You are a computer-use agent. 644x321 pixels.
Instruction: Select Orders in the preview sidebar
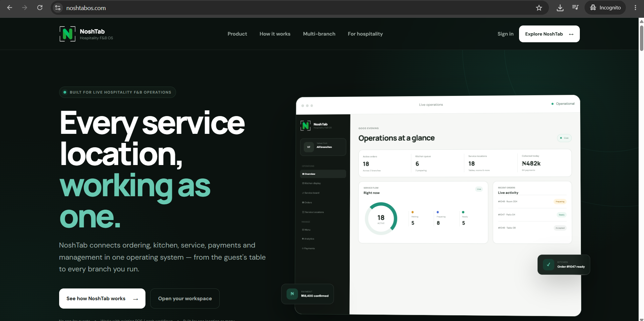tap(307, 203)
